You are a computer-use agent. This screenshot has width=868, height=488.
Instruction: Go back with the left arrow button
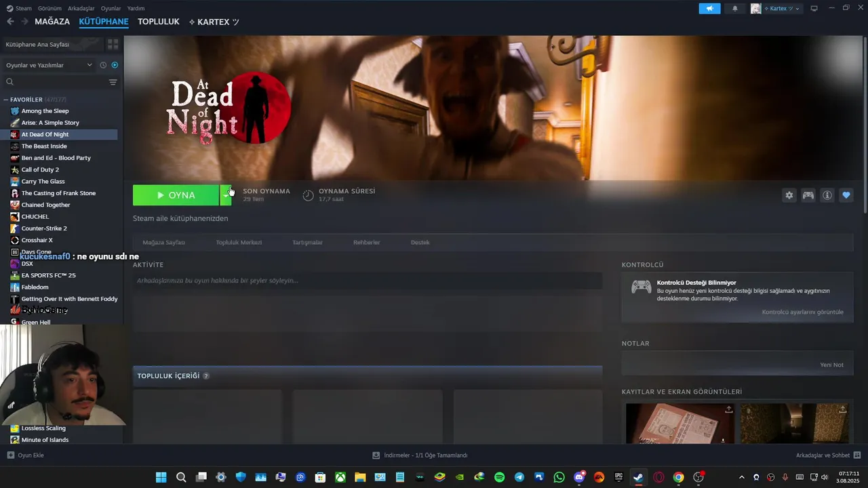point(10,22)
